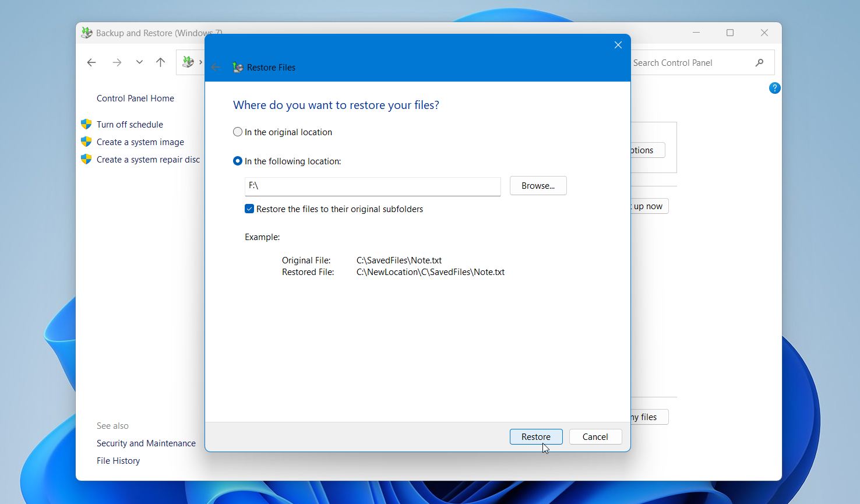Open the Security and Maintenance link

(146, 443)
